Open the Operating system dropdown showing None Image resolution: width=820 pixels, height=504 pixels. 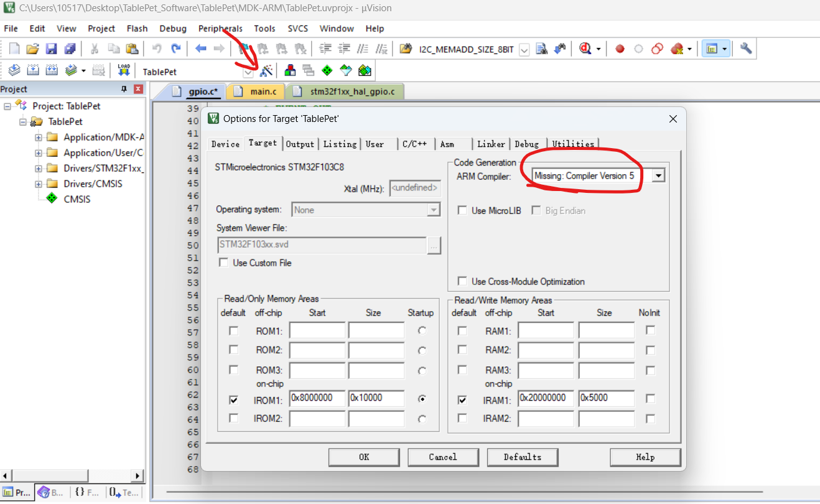[x=434, y=210]
